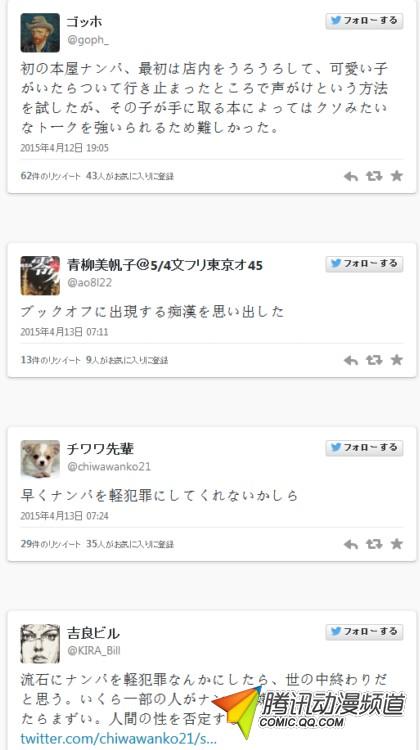Screen dimensions: 420x750
Task: View 35人がお気に入りに登録 favorites list
Action: click(130, 544)
